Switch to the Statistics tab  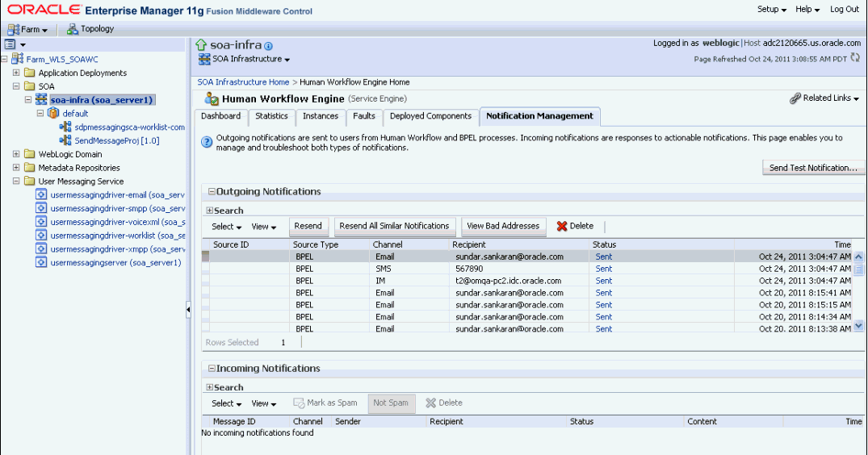click(271, 116)
